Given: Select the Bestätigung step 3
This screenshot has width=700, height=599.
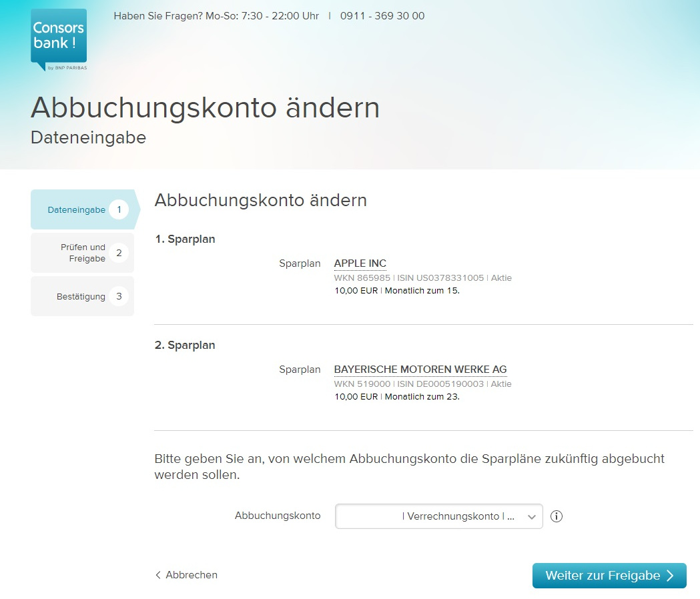Looking at the screenshot, I should point(83,296).
